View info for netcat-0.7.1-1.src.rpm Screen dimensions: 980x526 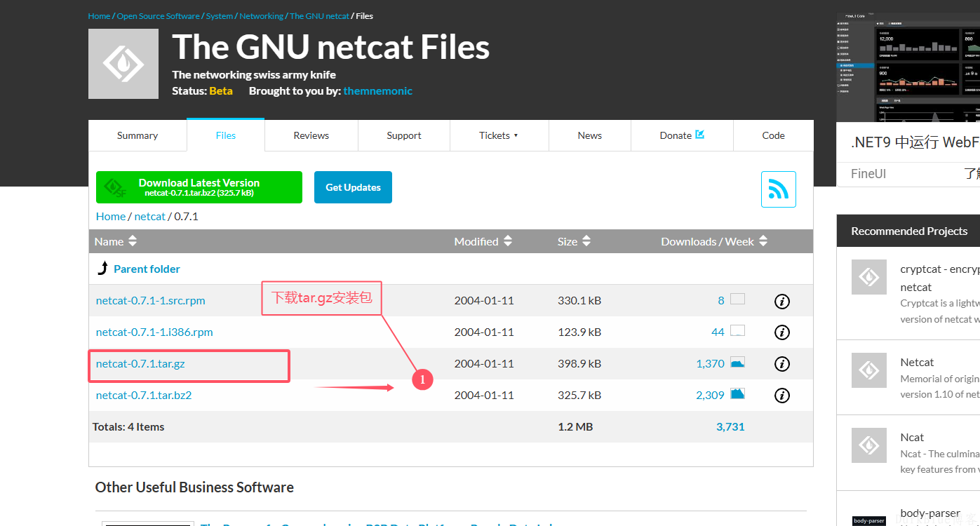coord(782,301)
